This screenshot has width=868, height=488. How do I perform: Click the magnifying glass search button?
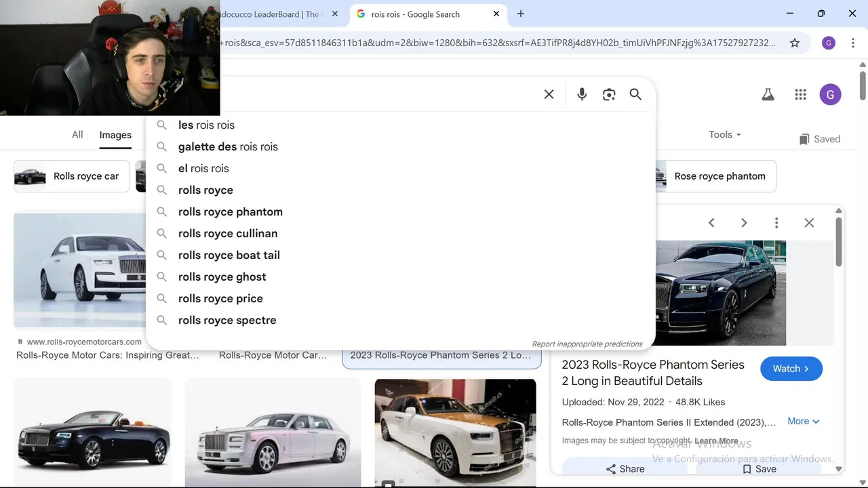635,94
